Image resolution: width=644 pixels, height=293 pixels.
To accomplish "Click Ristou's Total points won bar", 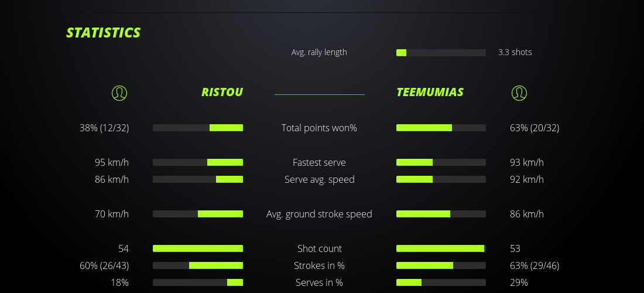I will point(198,128).
